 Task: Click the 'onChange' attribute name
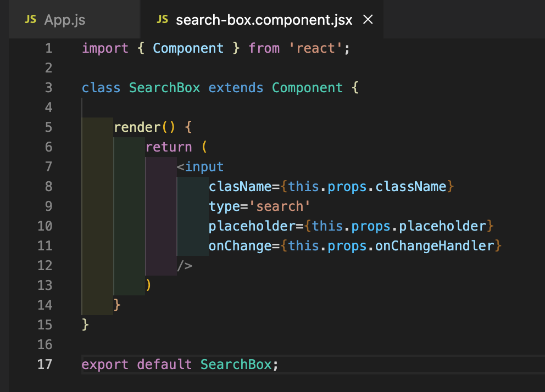[240, 246]
